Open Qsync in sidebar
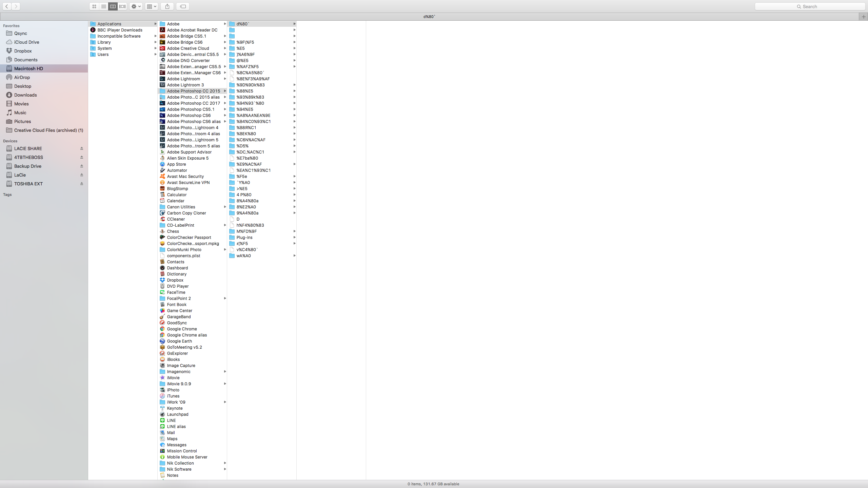This screenshot has height=488, width=868. (x=21, y=33)
